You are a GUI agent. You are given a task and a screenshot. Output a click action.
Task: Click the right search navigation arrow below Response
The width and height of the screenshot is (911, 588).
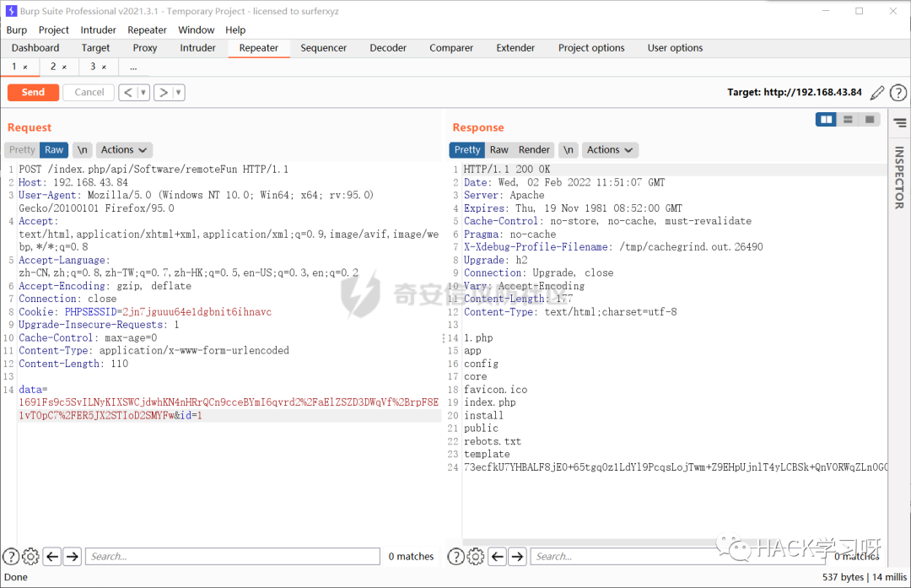(x=517, y=556)
